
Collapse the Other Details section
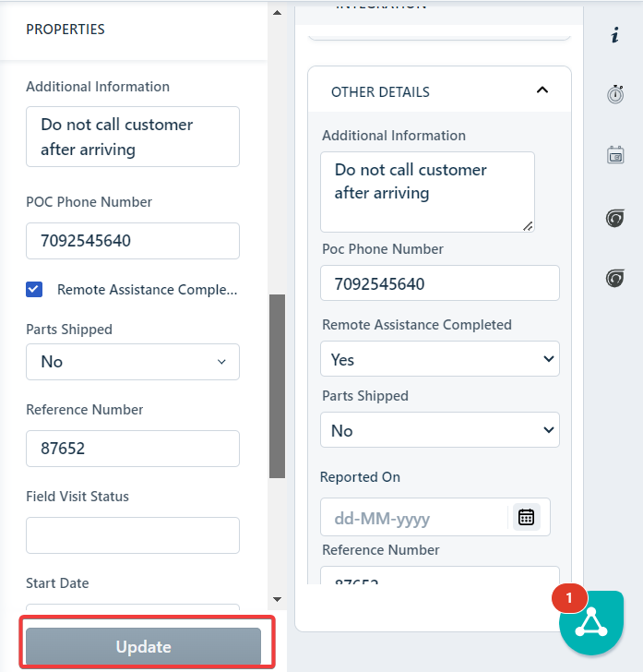point(542,90)
